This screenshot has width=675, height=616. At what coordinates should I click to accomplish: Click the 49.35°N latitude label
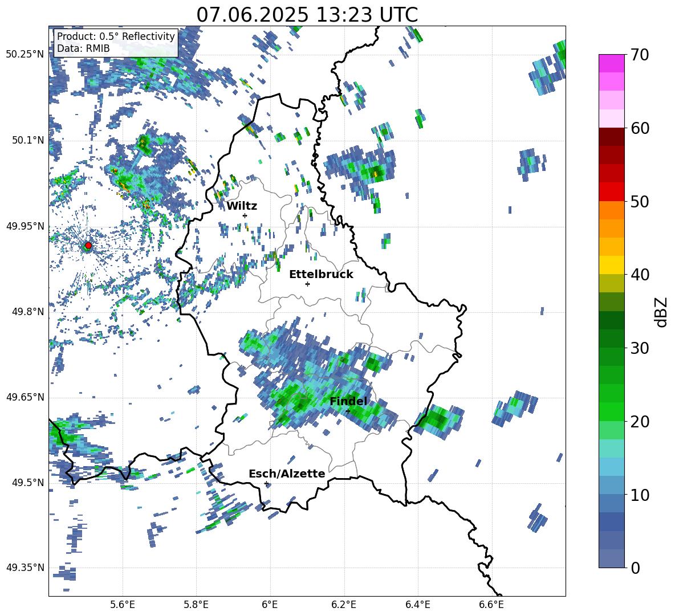(x=25, y=568)
